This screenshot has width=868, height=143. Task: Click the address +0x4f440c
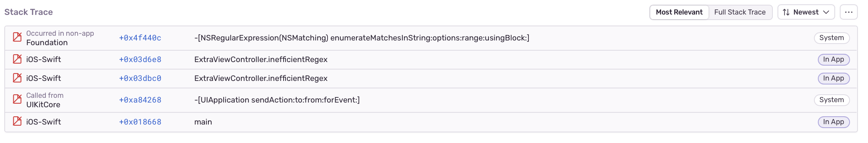tap(140, 38)
